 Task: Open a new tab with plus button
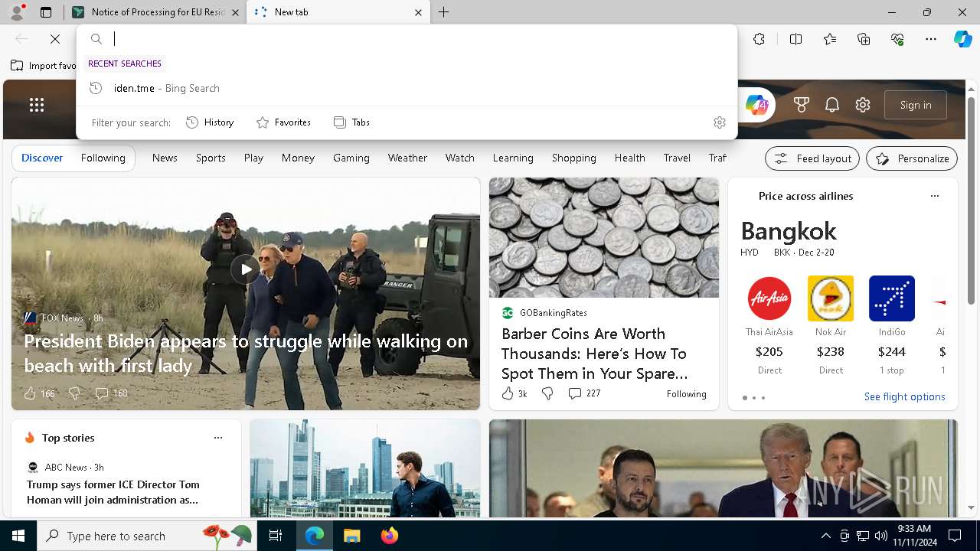444,12
